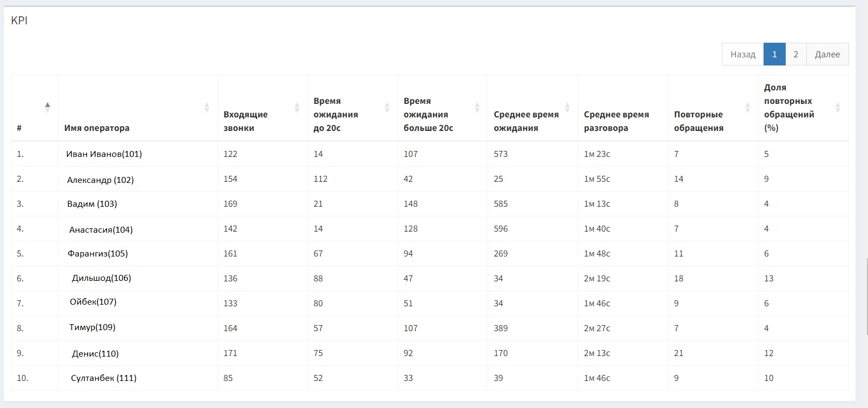Select the Среднее время разговора header
Image resolution: width=868 pixels, height=408 pixels.
click(616, 121)
